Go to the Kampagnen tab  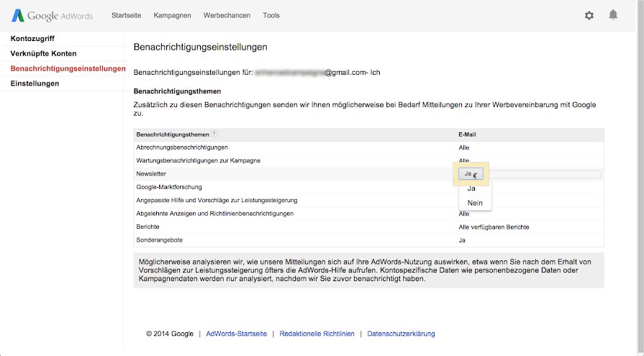(x=172, y=15)
